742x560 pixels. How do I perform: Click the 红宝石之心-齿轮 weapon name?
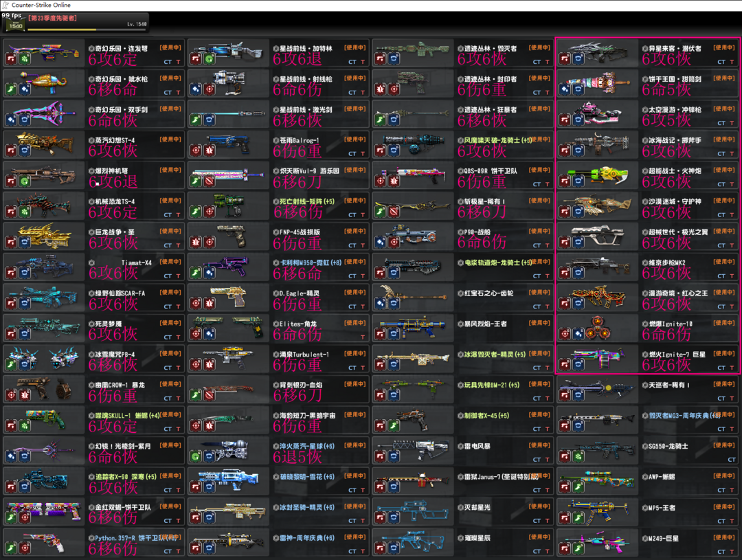(x=489, y=293)
